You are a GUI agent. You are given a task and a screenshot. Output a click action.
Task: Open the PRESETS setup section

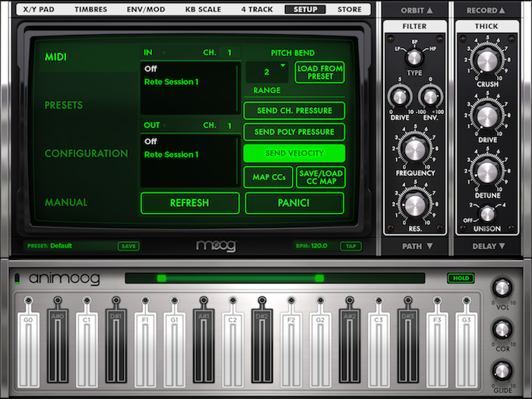click(x=63, y=105)
